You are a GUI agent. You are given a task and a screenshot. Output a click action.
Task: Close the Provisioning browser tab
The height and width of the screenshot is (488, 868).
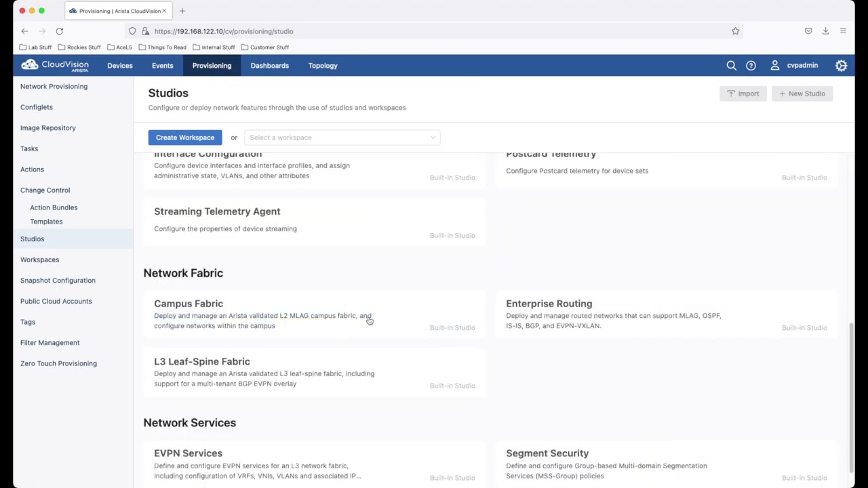tap(164, 11)
